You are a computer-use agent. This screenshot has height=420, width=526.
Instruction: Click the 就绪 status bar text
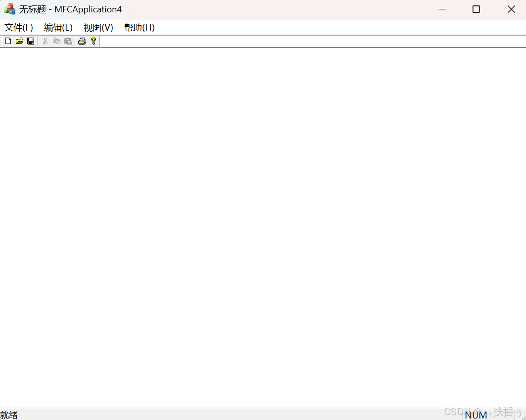point(9,416)
